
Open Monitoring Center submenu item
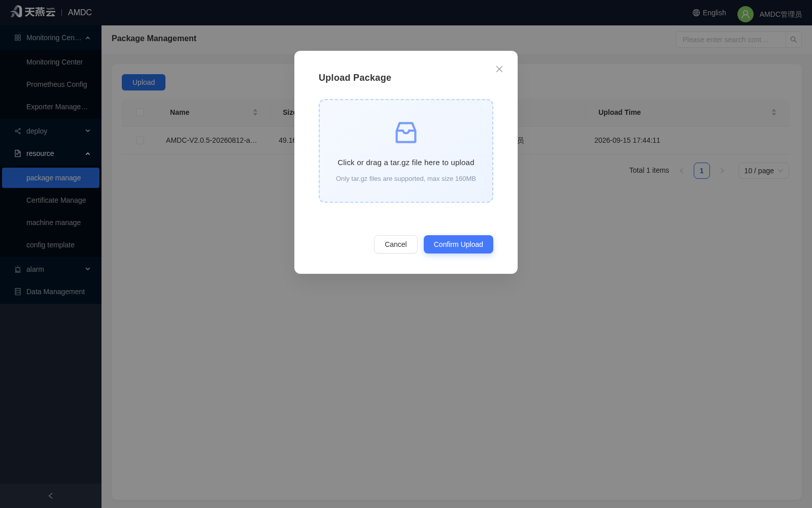pos(51,62)
